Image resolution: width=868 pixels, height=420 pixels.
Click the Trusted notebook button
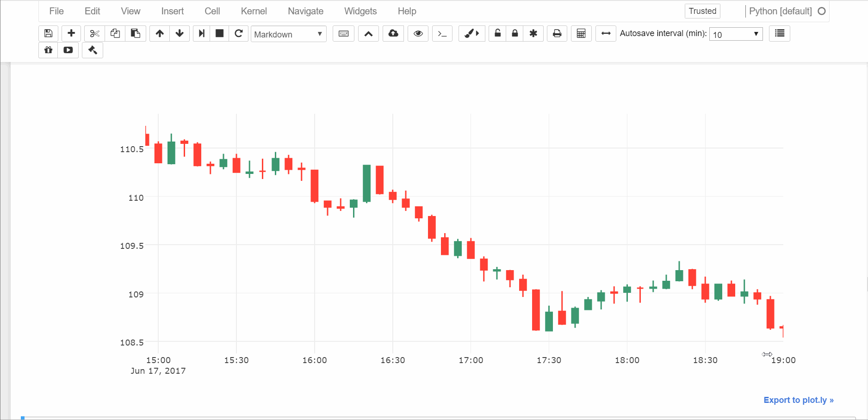(702, 11)
